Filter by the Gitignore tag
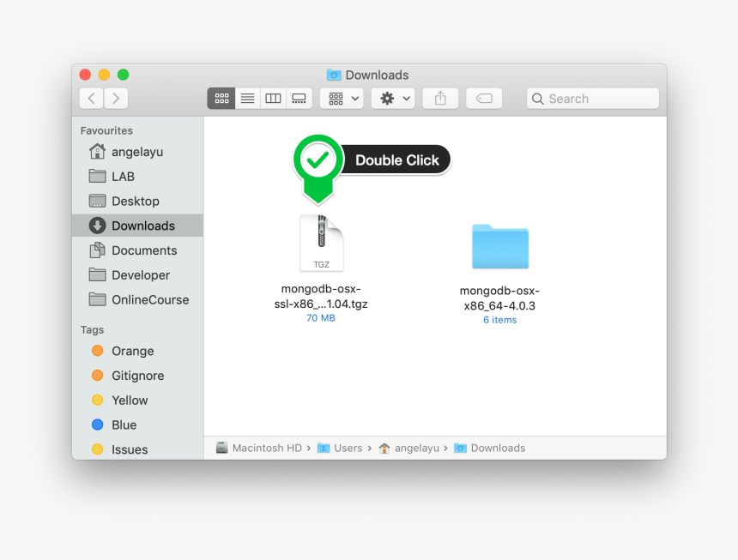This screenshot has width=738, height=560. [x=137, y=376]
